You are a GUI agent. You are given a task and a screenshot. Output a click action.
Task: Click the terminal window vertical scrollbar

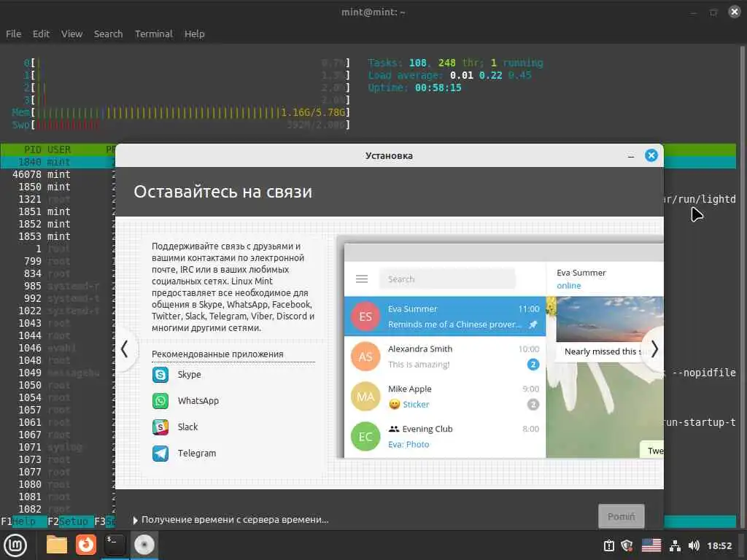point(742,286)
